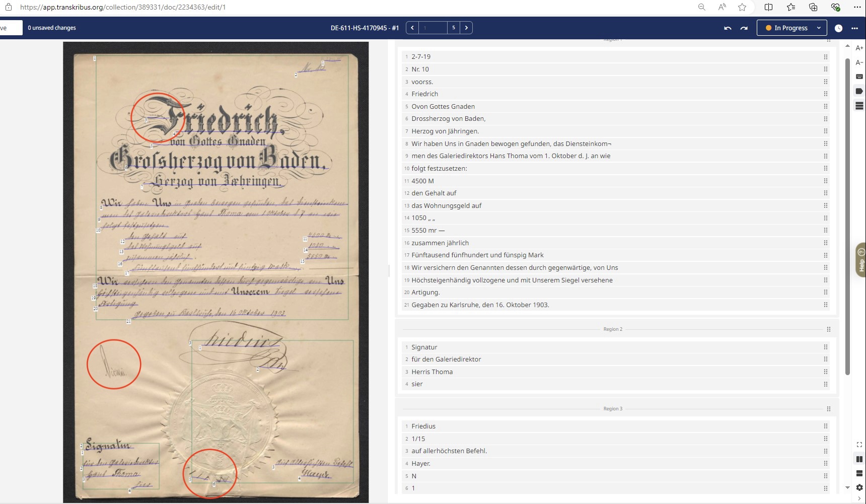Select line "Nr. 10"
The width and height of the screenshot is (866, 504).
coord(615,69)
